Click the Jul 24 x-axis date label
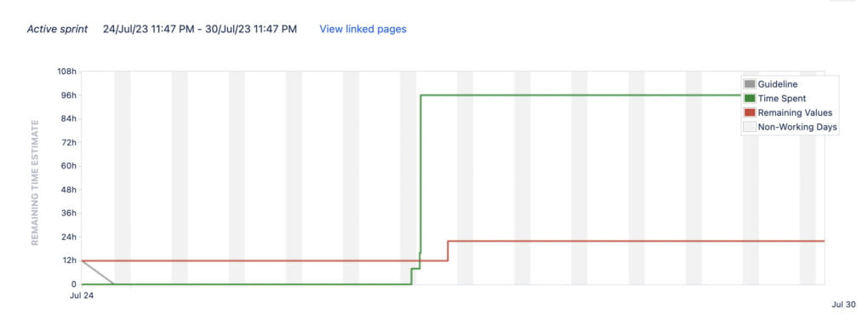This screenshot has height=326, width=868. (x=82, y=295)
